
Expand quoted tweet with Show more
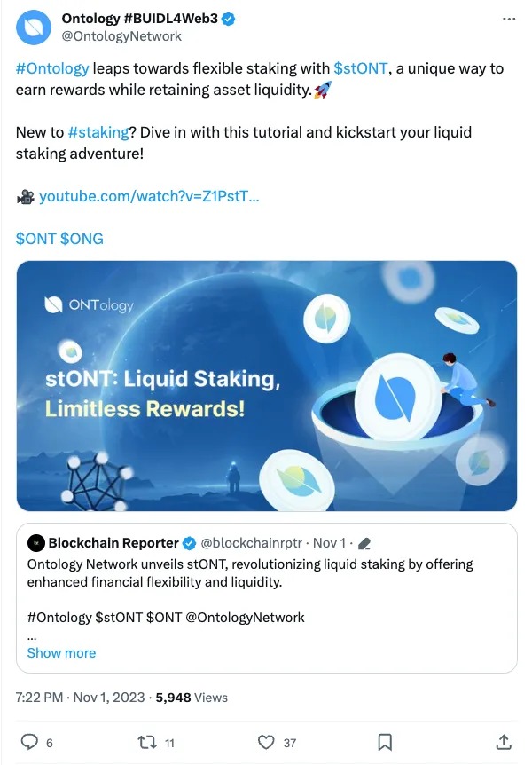[x=61, y=652]
